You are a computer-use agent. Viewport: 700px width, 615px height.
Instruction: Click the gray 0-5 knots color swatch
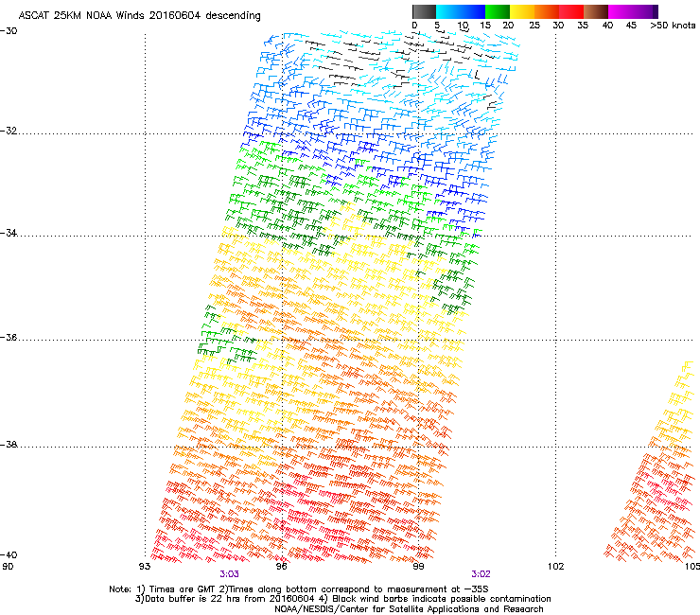point(424,11)
